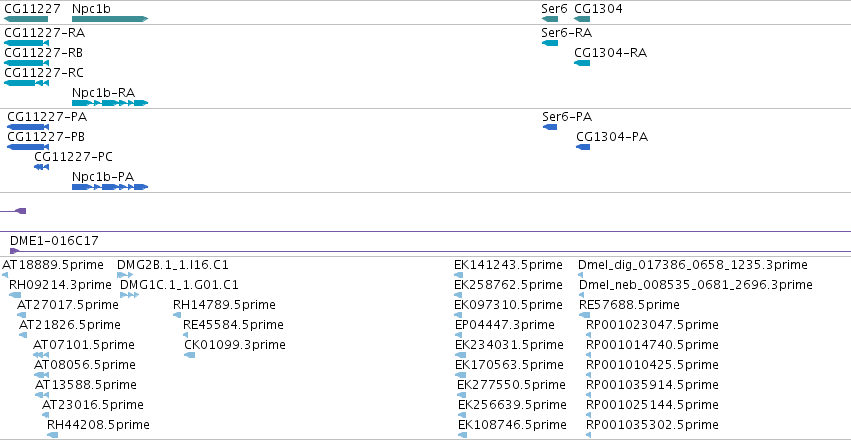Open the Dmel_dig_017386_0658_1235.3prime label

pos(693,265)
